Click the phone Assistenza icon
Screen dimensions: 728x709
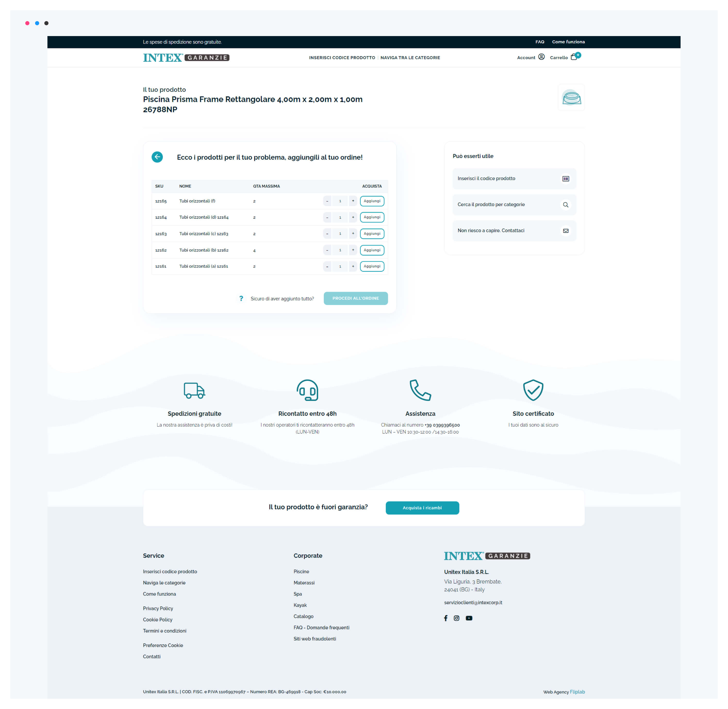click(x=420, y=390)
